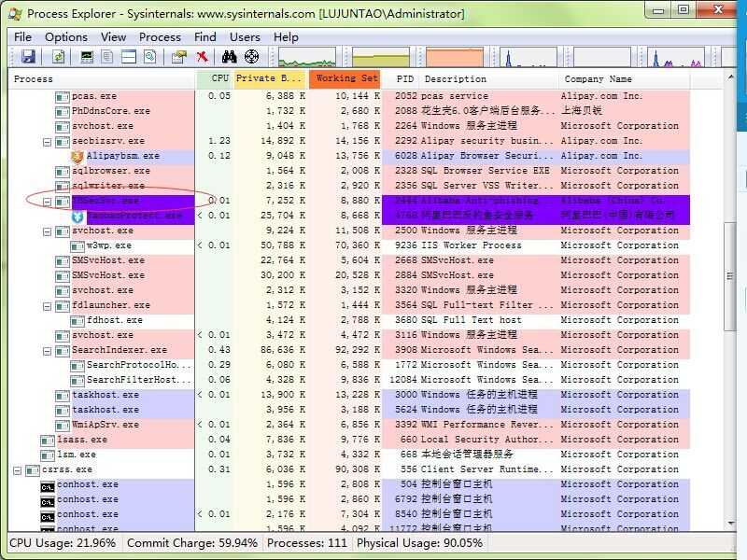This screenshot has width=747, height=560.
Task: Open the orange Physical Memory mini graph
Action: (x=455, y=57)
